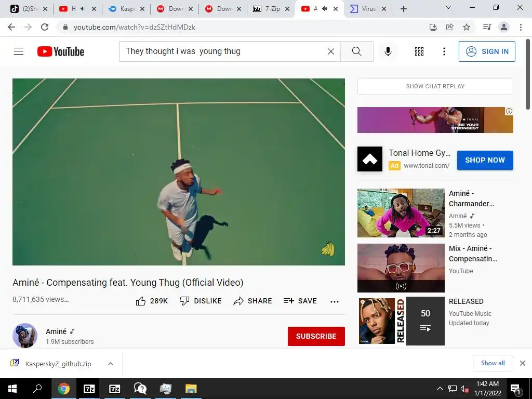Go back with browser back arrow
This screenshot has width=532, height=399.
click(x=11, y=27)
